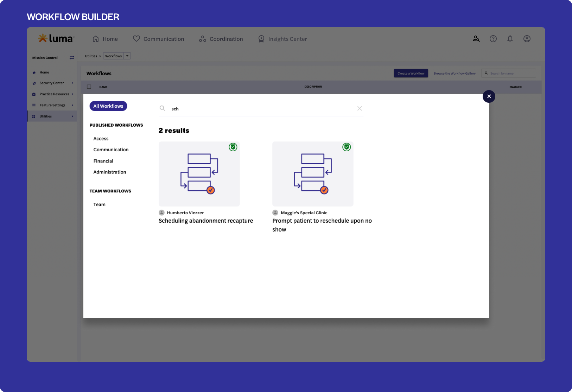
Task: Open the notifications bell
Action: [510, 39]
